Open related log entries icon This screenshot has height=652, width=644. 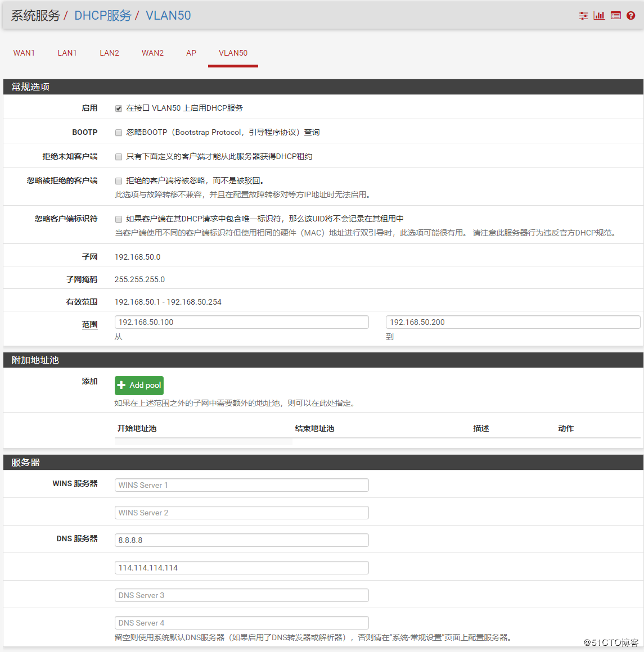click(615, 16)
